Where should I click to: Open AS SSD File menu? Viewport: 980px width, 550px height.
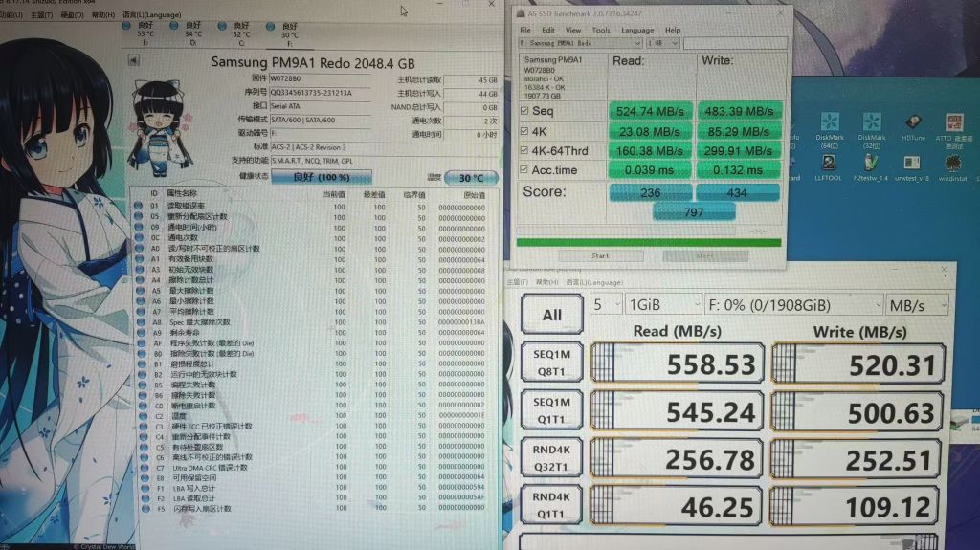tap(525, 30)
